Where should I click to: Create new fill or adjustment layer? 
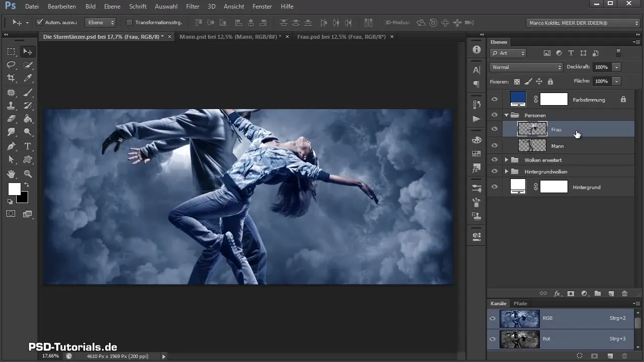tap(585, 293)
